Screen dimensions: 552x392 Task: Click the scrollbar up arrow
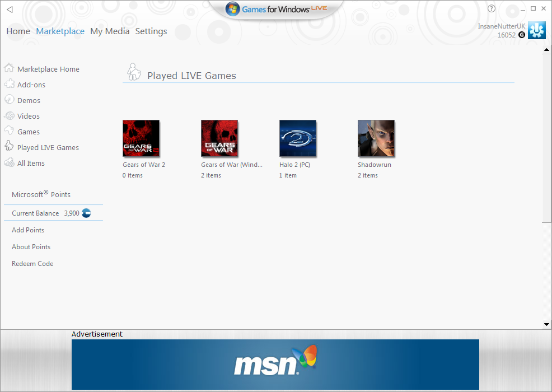[x=546, y=50]
